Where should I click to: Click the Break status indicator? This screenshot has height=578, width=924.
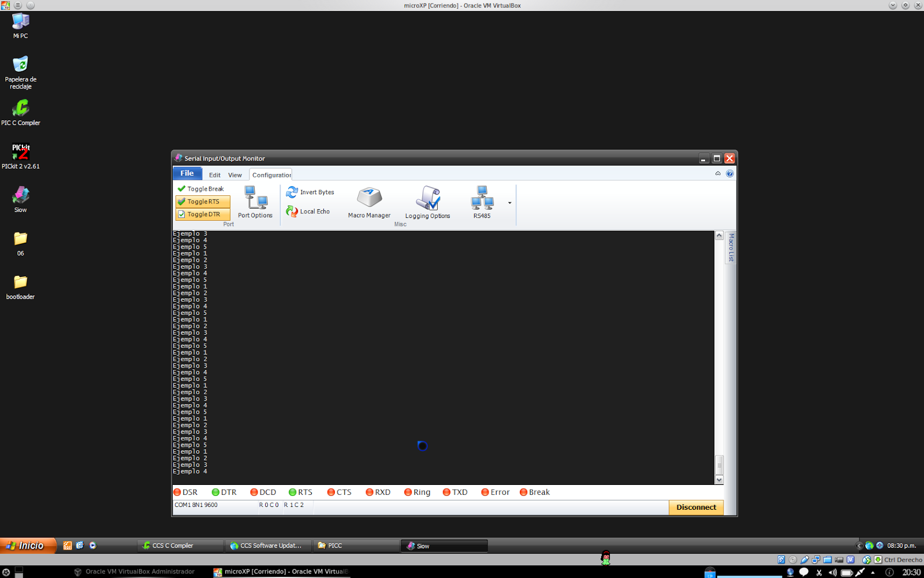coord(535,492)
